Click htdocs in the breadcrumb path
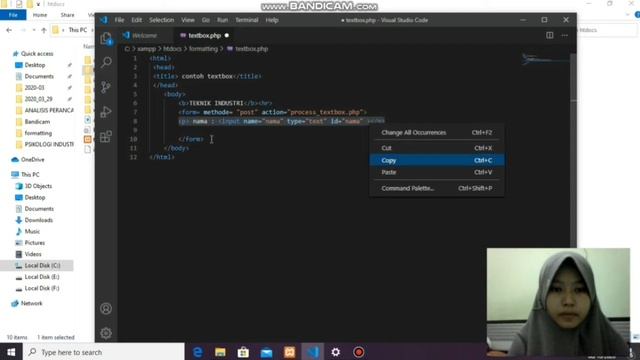Viewport: 640px width, 360px height. [x=172, y=49]
